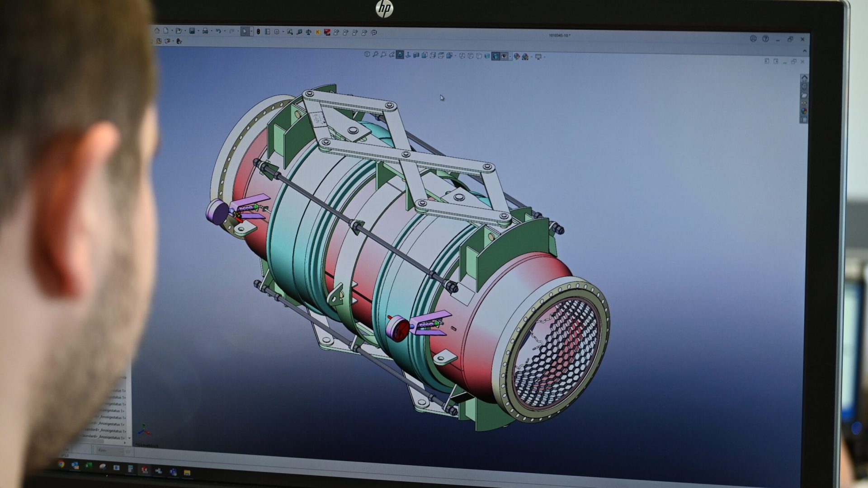Open the Help question mark icon
This screenshot has width=868, height=488.
pyautogui.click(x=765, y=38)
